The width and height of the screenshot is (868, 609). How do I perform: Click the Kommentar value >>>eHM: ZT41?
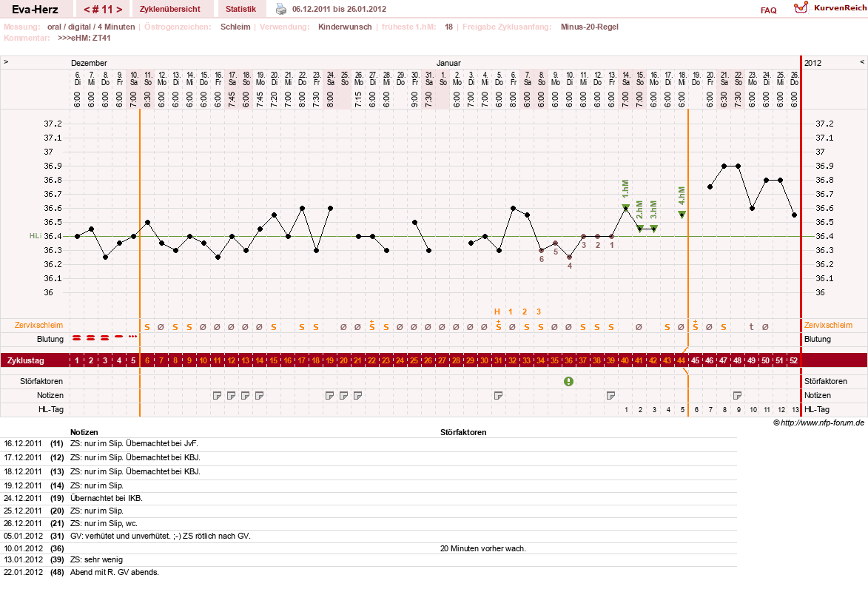click(84, 38)
